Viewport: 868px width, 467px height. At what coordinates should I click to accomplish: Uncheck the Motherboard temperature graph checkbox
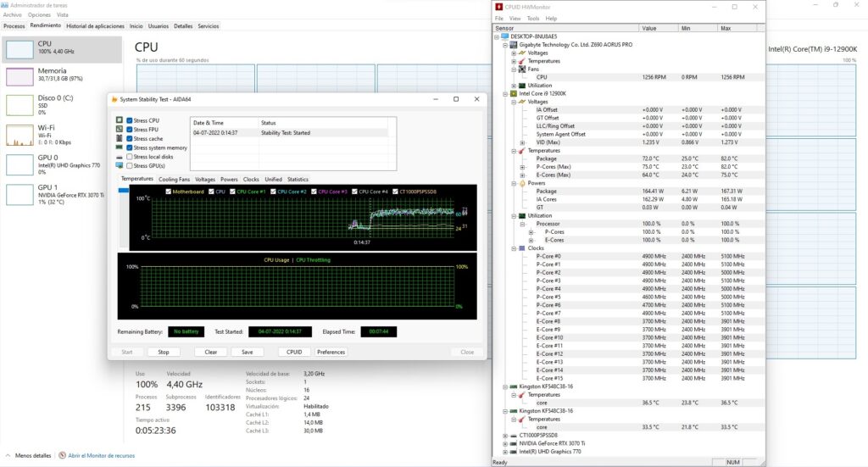click(168, 192)
